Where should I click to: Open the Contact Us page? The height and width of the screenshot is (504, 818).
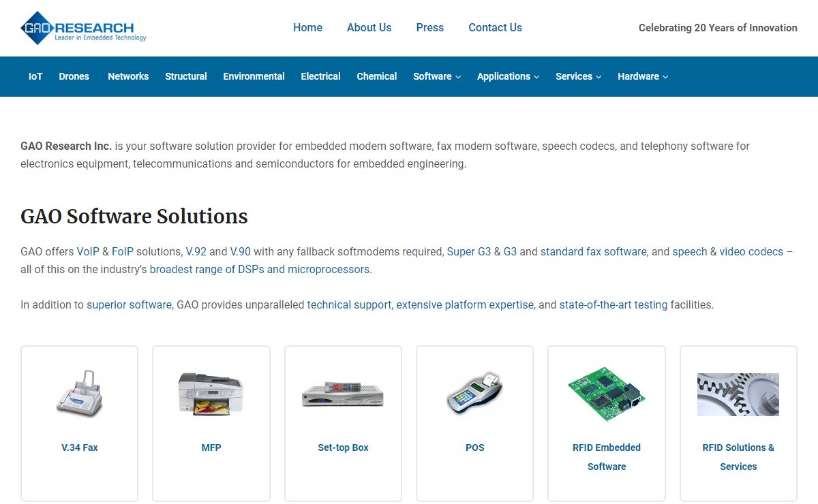coord(496,28)
